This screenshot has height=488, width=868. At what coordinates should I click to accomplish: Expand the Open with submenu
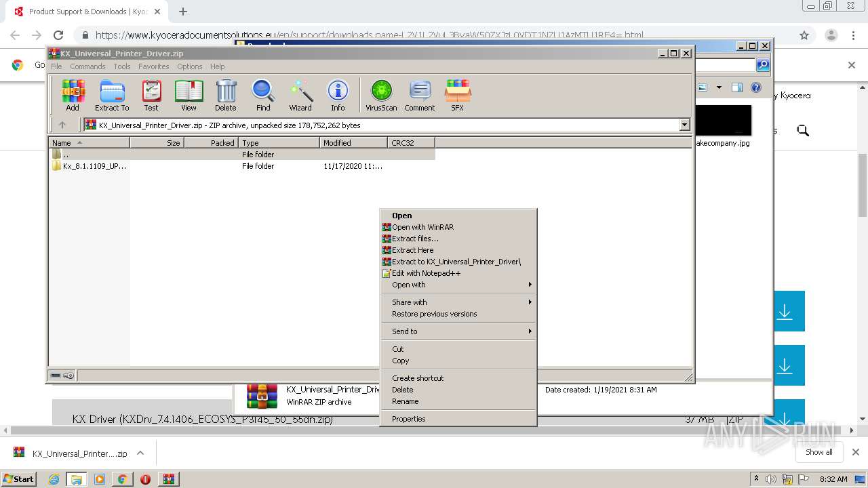[458, 285]
